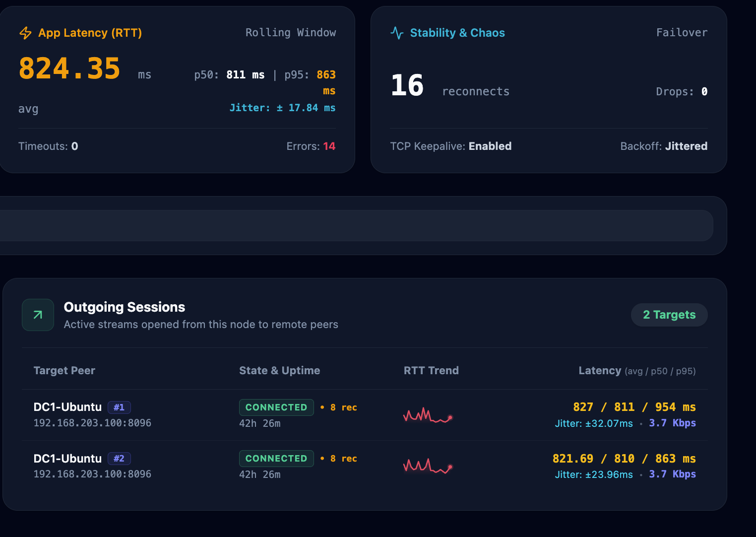Click the Target Peer column header
Image resolution: width=756 pixels, height=537 pixels.
[x=64, y=371]
